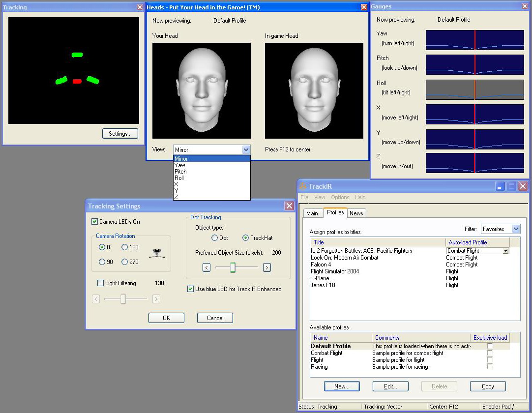Image resolution: width=532 pixels, height=413 pixels.
Task: Click the Preferred Object Size slider thumb
Action: 233,267
